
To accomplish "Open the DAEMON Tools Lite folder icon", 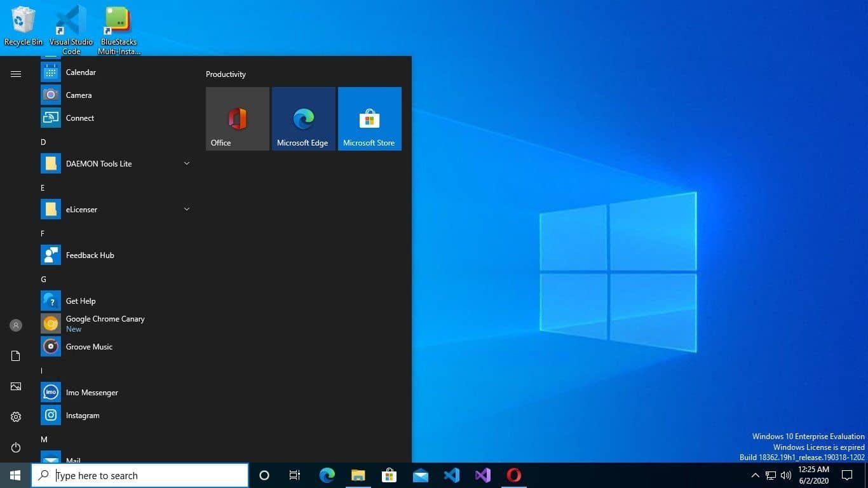I will point(51,164).
